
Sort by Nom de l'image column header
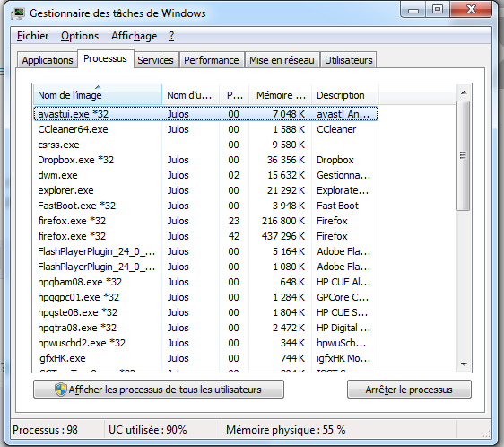(98, 95)
